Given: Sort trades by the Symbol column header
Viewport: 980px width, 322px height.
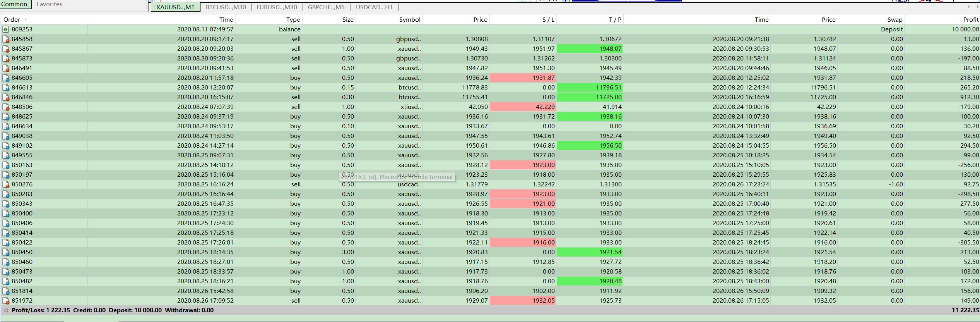Looking at the screenshot, I should pos(409,19).
